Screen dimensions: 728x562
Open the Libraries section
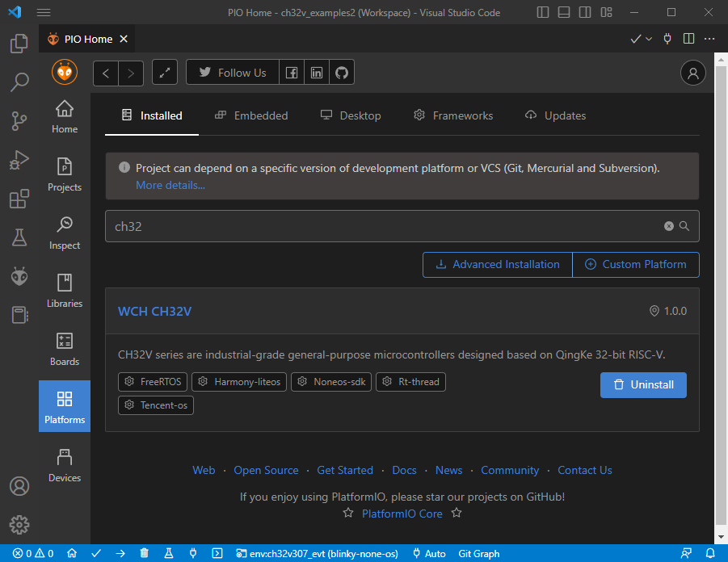(65, 291)
